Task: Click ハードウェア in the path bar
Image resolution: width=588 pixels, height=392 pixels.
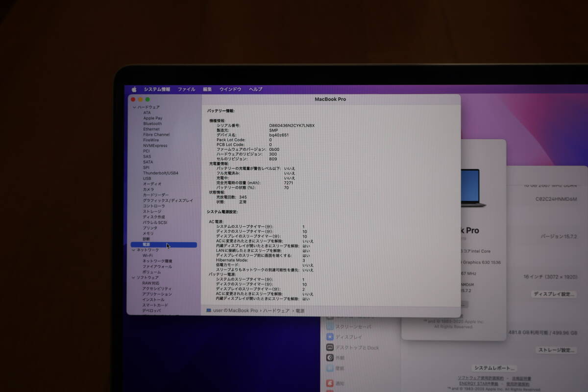Action: click(277, 311)
